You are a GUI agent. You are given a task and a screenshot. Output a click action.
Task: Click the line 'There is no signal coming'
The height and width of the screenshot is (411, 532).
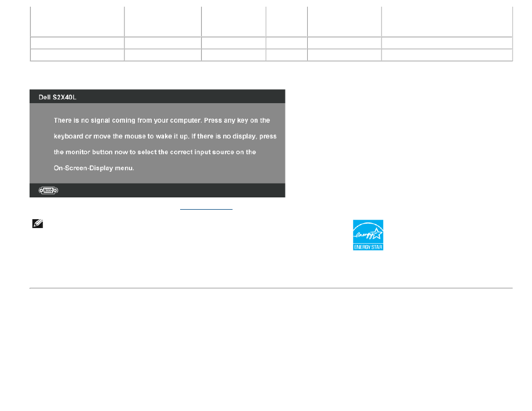point(162,120)
